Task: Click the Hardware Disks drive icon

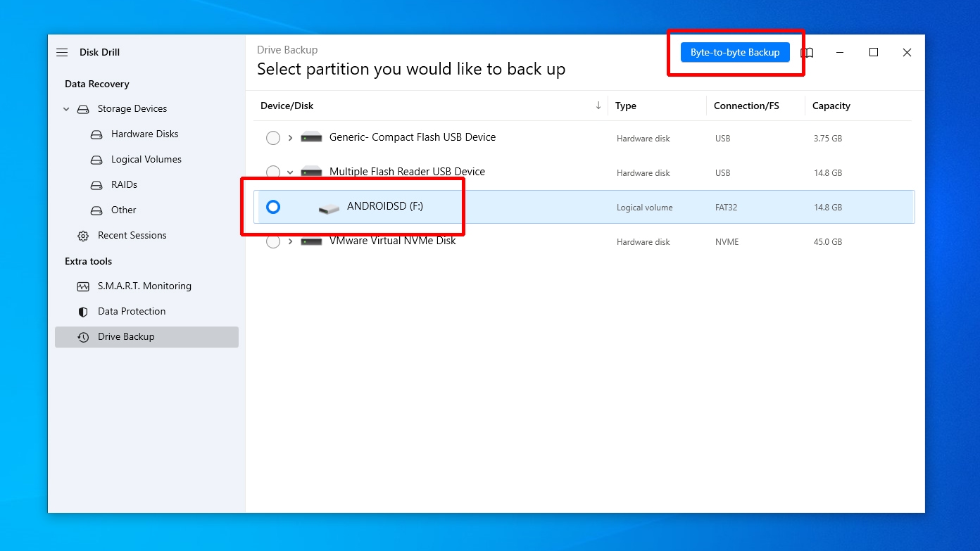Action: click(97, 134)
